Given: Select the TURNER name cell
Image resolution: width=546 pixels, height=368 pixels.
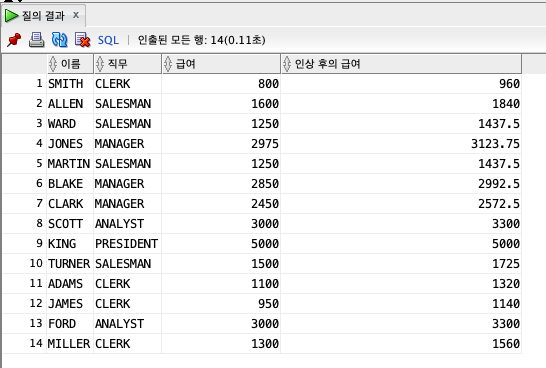Looking at the screenshot, I should click(70, 264).
